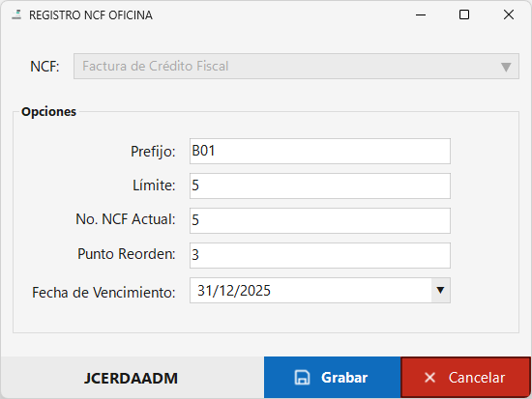Minimize the REGISTRO NCF OFICINA window

tap(421, 14)
